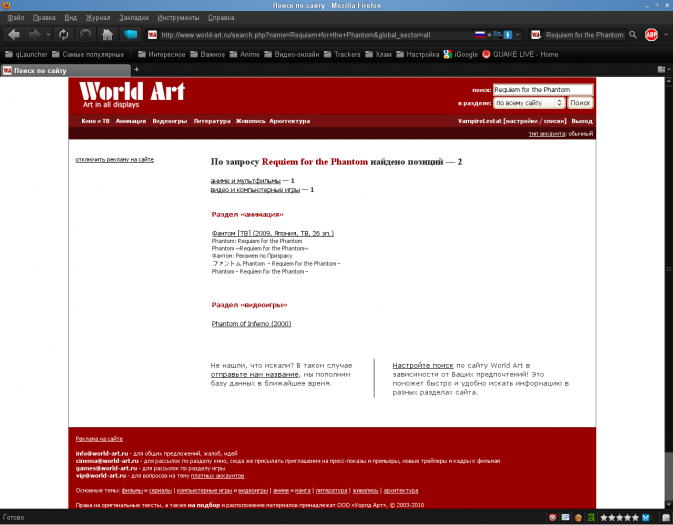The height and width of the screenshot is (525, 673).
Task: Click the rightmost status bar gray icon
Action: pyautogui.click(x=666, y=517)
